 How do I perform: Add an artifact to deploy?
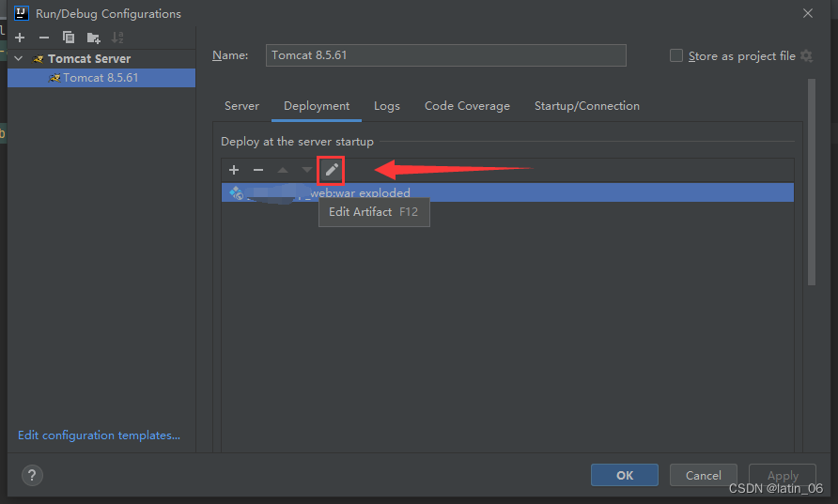point(234,170)
